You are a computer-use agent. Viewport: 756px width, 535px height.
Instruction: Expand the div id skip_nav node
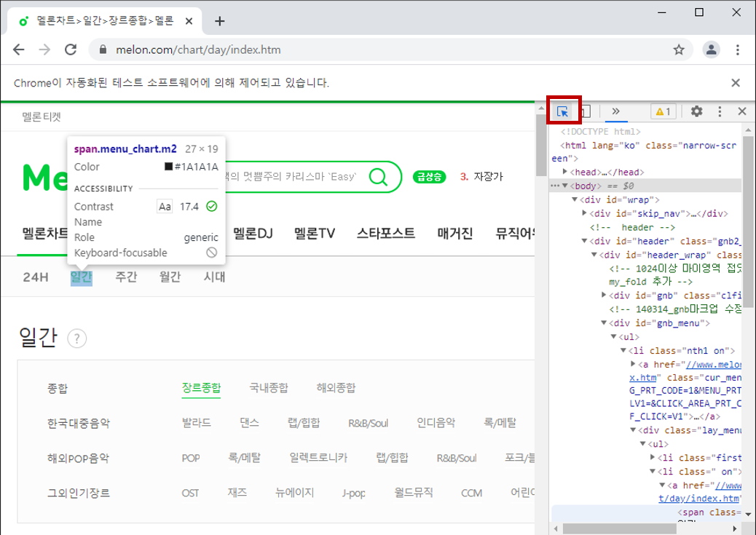click(x=584, y=213)
